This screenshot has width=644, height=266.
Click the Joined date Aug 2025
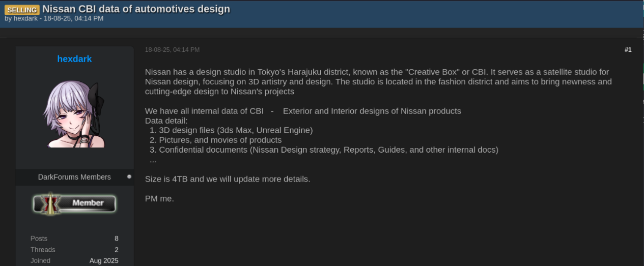[x=104, y=261]
